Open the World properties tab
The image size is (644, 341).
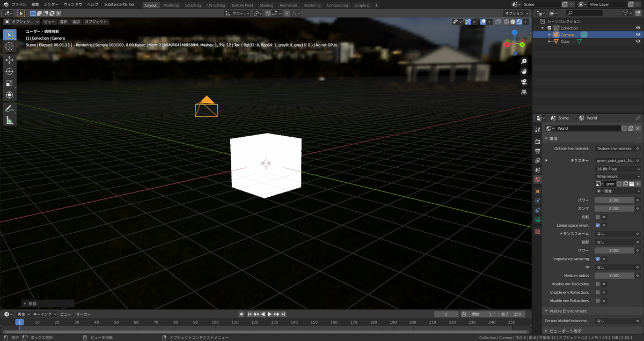point(538,180)
